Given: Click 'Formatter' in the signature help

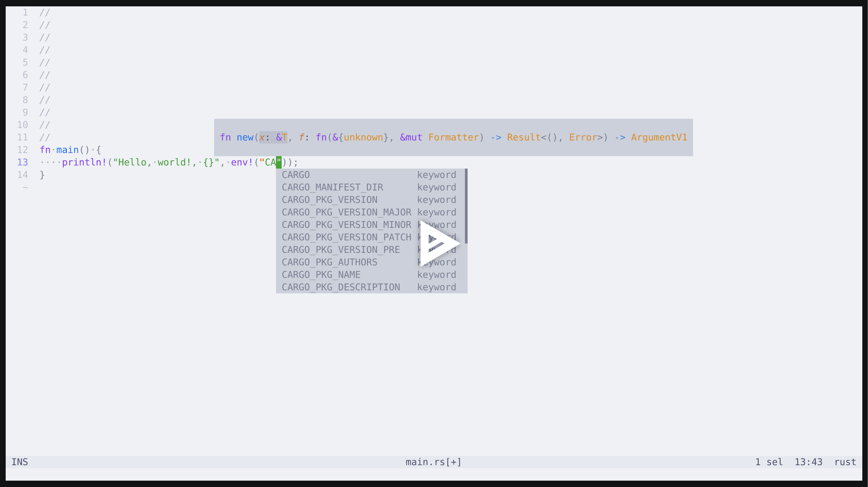Looking at the screenshot, I should pyautogui.click(x=453, y=137).
